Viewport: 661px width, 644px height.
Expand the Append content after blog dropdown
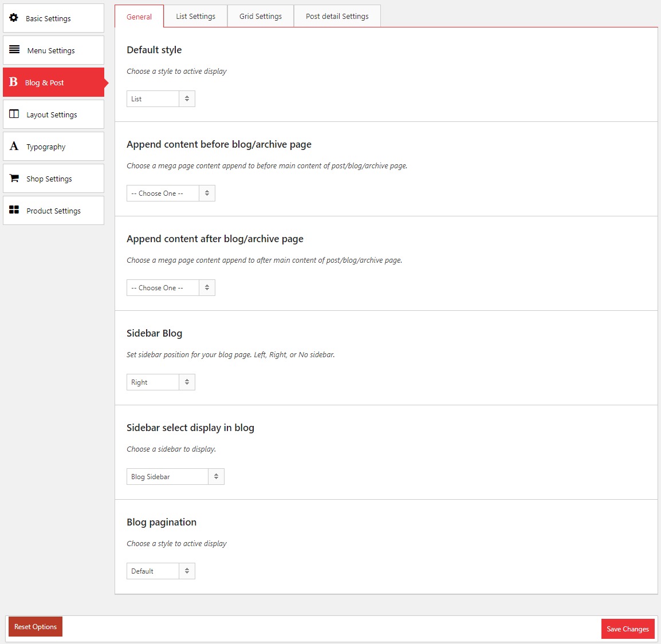tap(171, 288)
